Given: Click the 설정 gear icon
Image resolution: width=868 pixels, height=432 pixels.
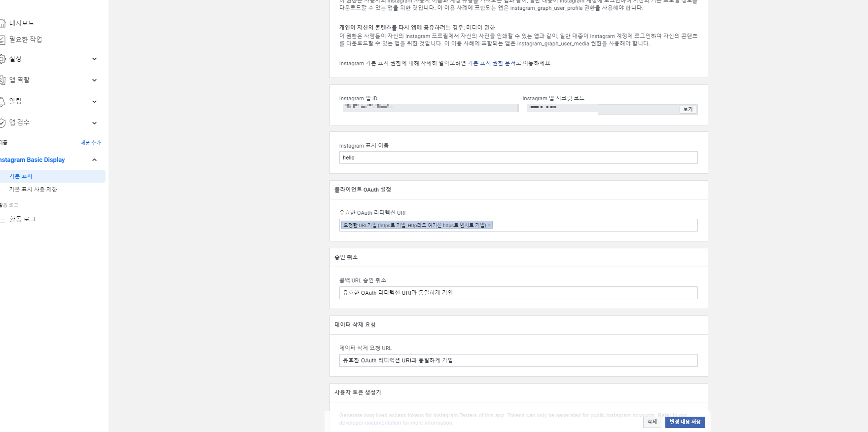Looking at the screenshot, I should click(x=2, y=59).
